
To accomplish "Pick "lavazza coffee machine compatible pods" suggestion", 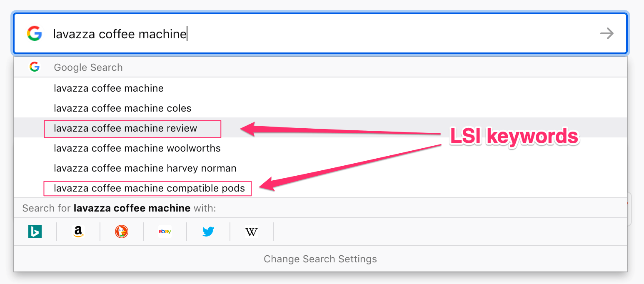I will 149,188.
